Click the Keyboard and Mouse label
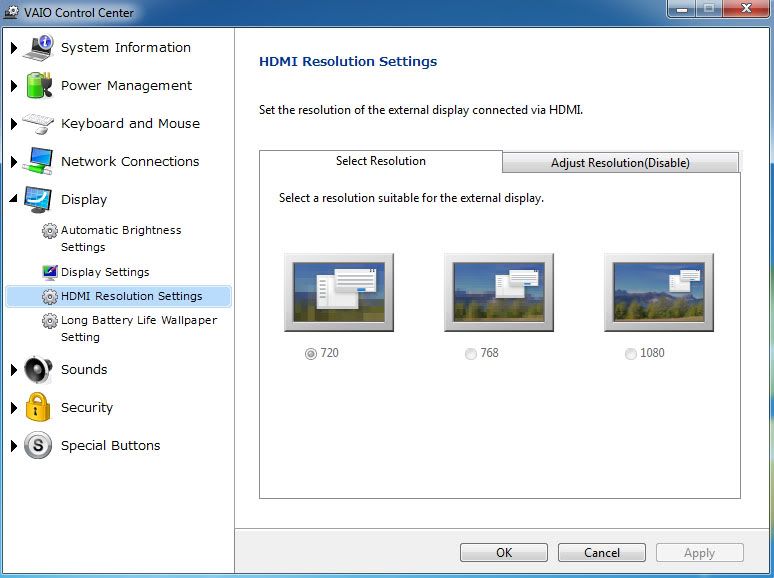Image resolution: width=774 pixels, height=578 pixels. coord(130,123)
